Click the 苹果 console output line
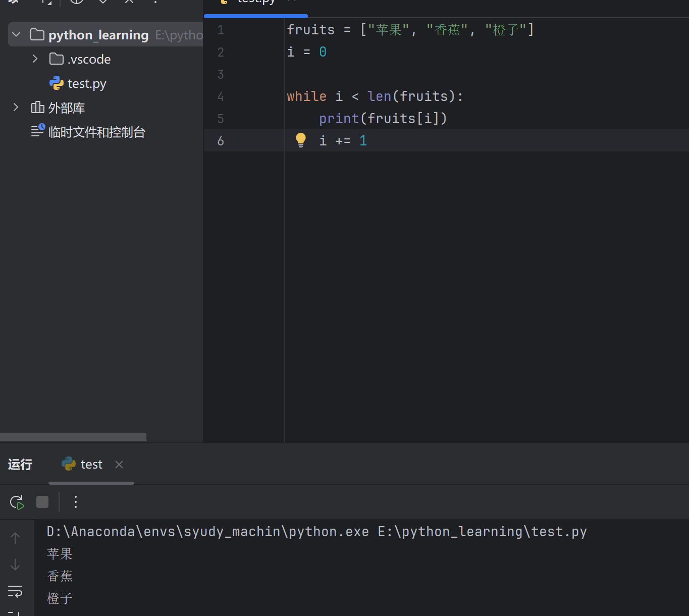This screenshot has height=616, width=689. [x=60, y=554]
